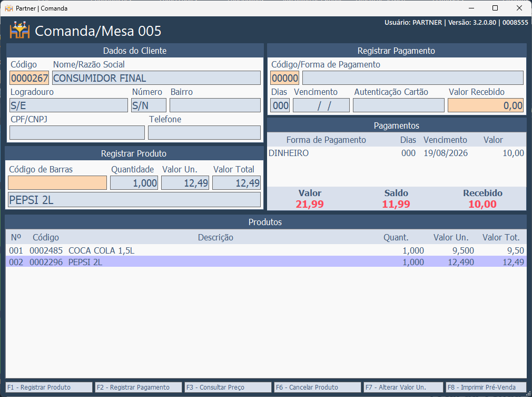Click the Comanda/Mesa table logo icon
The height and width of the screenshot is (397, 532).
pyautogui.click(x=19, y=30)
